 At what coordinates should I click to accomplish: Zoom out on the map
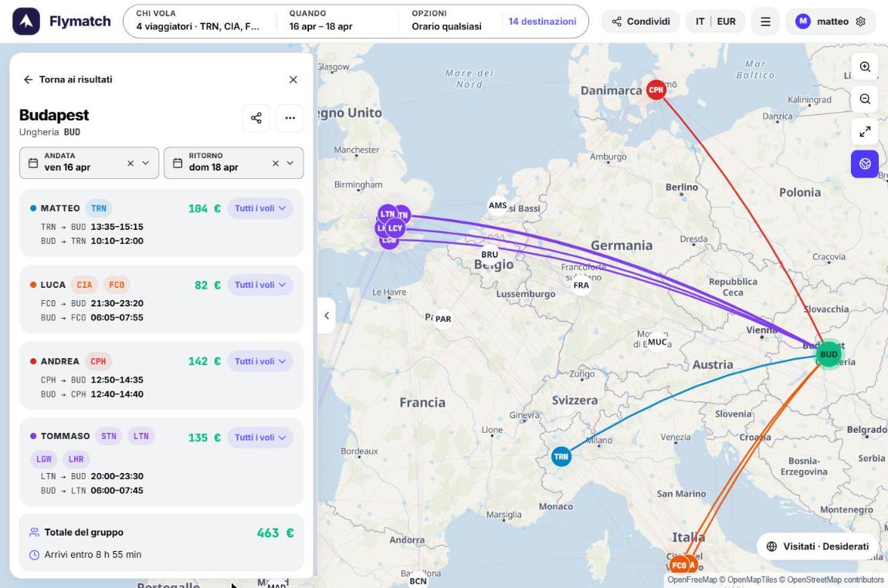click(x=865, y=99)
